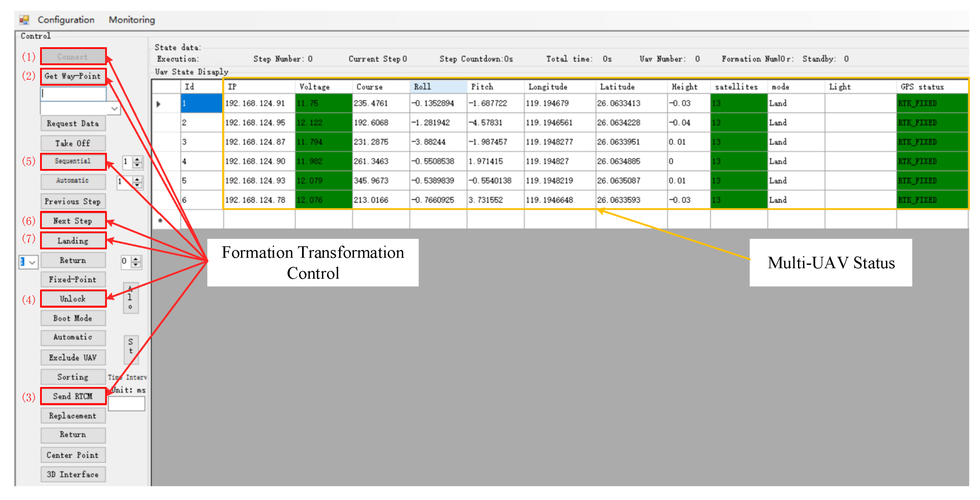This screenshot has height=500, width=980.
Task: Click the text field below Get Way-Point
Action: (x=73, y=94)
